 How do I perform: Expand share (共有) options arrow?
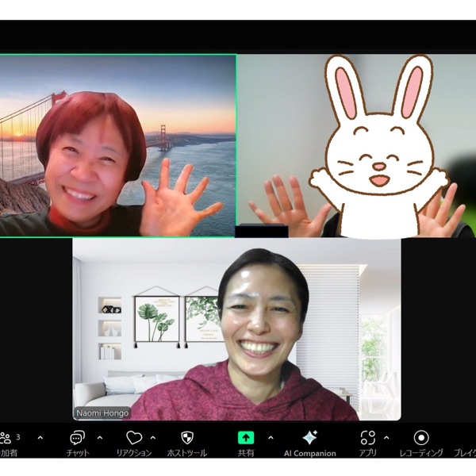click(270, 437)
